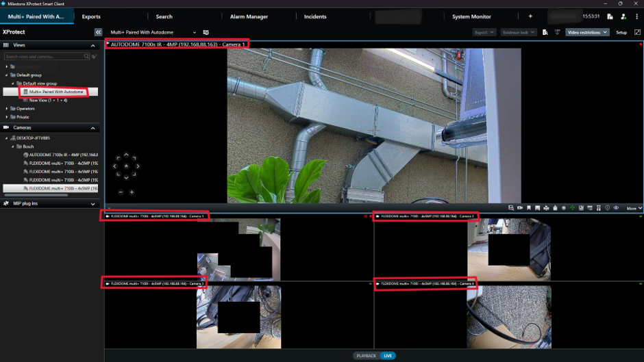Expand Operators folder in tree
This screenshot has height=362, width=644.
pyautogui.click(x=7, y=109)
